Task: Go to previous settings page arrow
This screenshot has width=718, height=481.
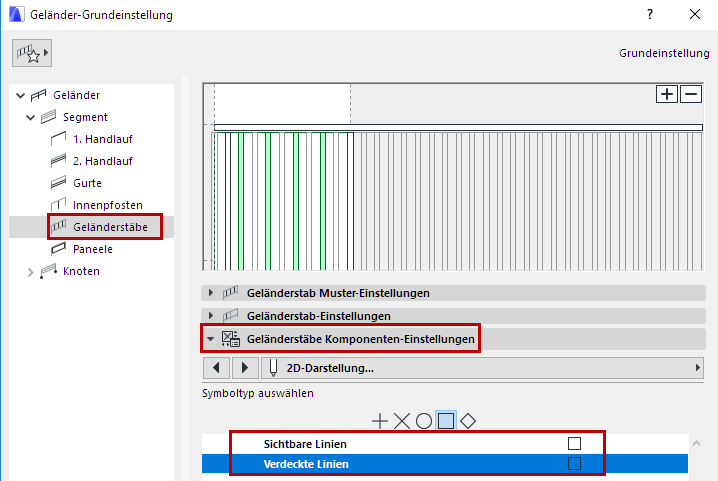Action: pos(216,368)
